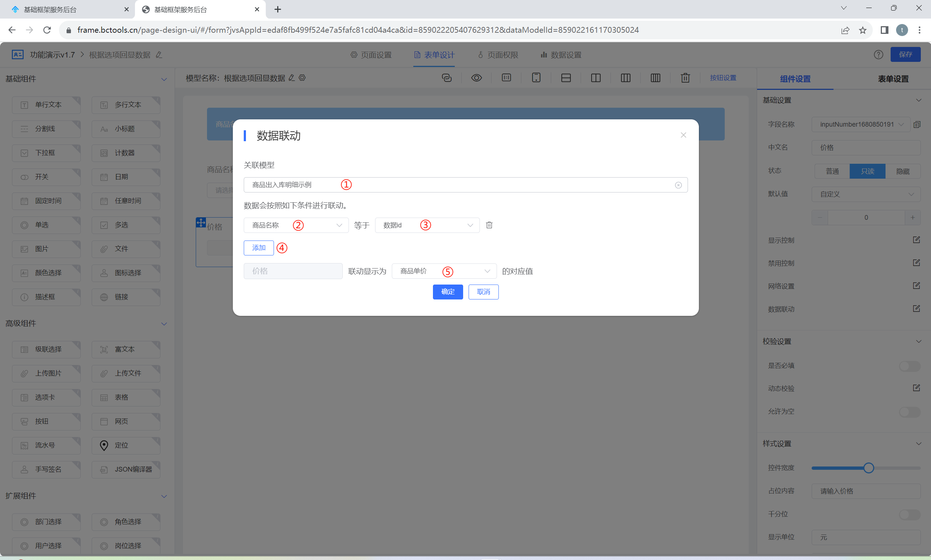Viewport: 931px width, 560px height.
Task: Reload the browser page
Action: point(47,30)
